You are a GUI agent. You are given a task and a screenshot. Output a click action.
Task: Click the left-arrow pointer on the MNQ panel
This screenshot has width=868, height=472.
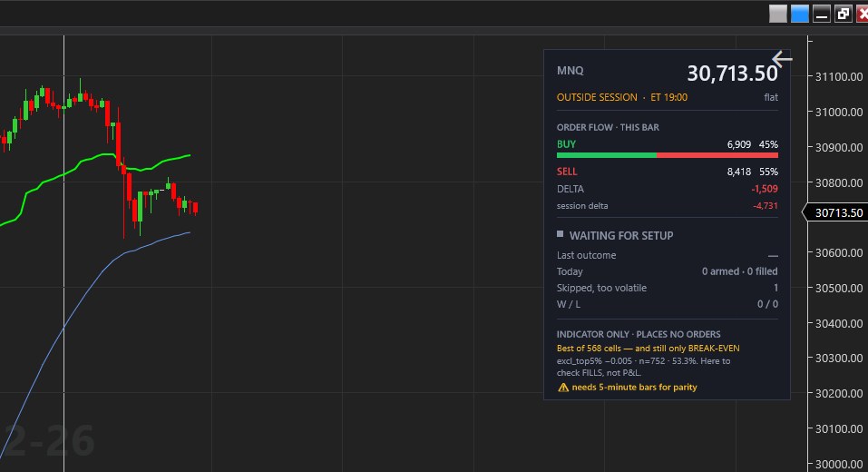782,59
